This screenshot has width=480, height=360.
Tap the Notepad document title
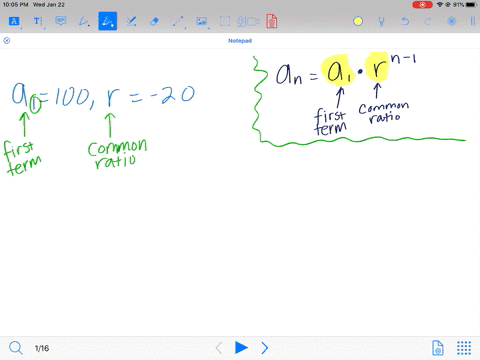coord(240,41)
